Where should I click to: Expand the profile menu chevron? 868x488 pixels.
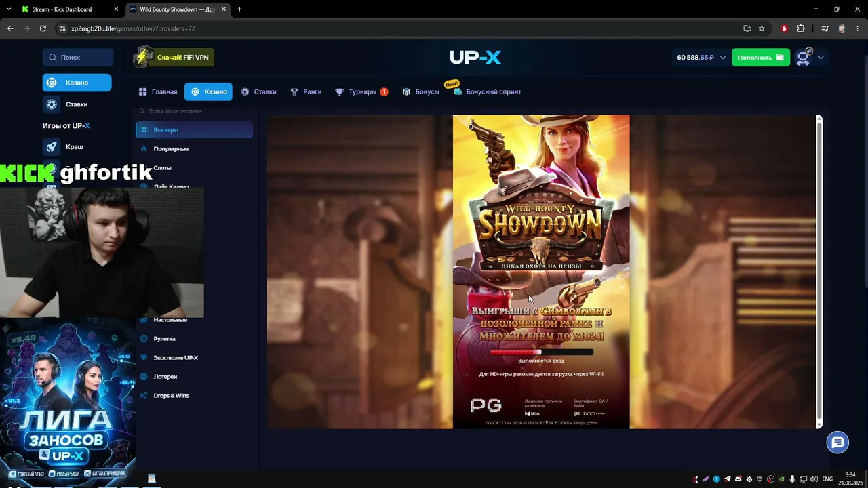pyautogui.click(x=821, y=58)
